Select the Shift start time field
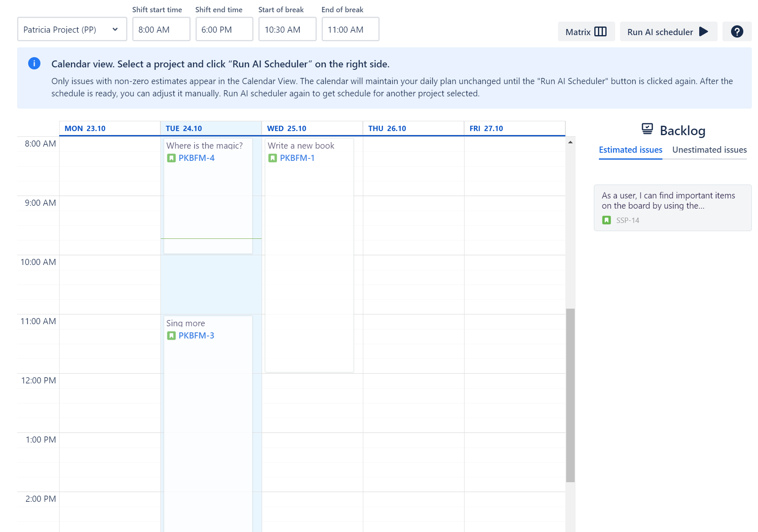The height and width of the screenshot is (532, 758). pos(161,29)
